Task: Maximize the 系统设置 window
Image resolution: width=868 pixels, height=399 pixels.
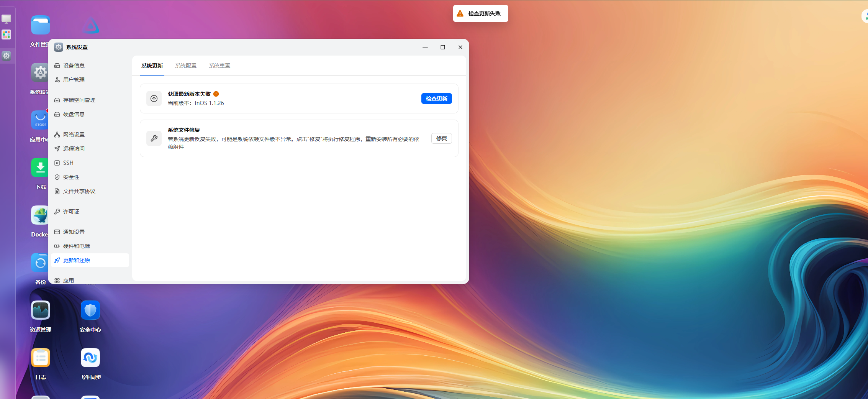Action: pos(443,47)
